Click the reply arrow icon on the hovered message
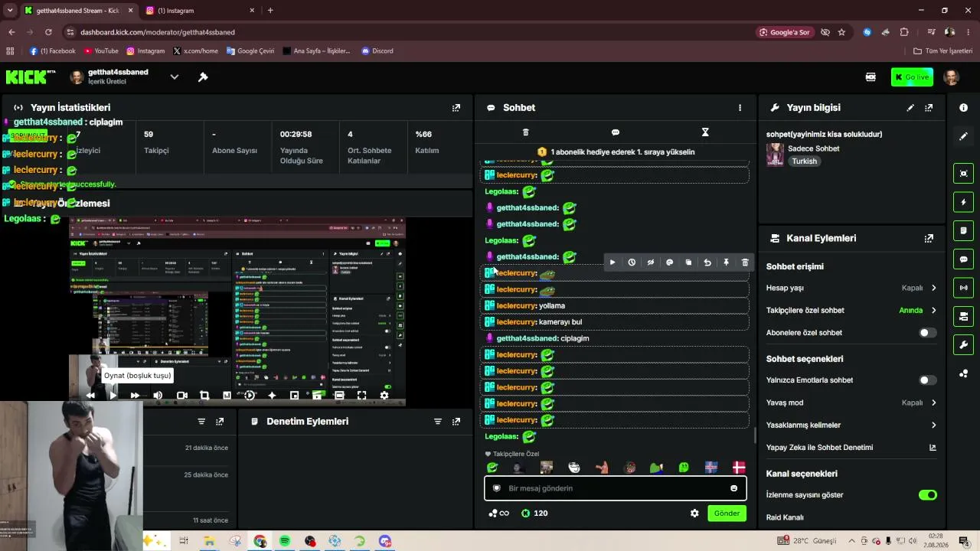The height and width of the screenshot is (551, 980). point(707,262)
